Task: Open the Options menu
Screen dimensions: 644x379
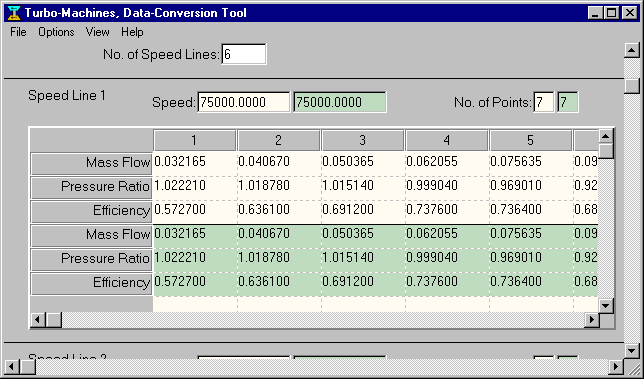Action: pyautogui.click(x=56, y=32)
